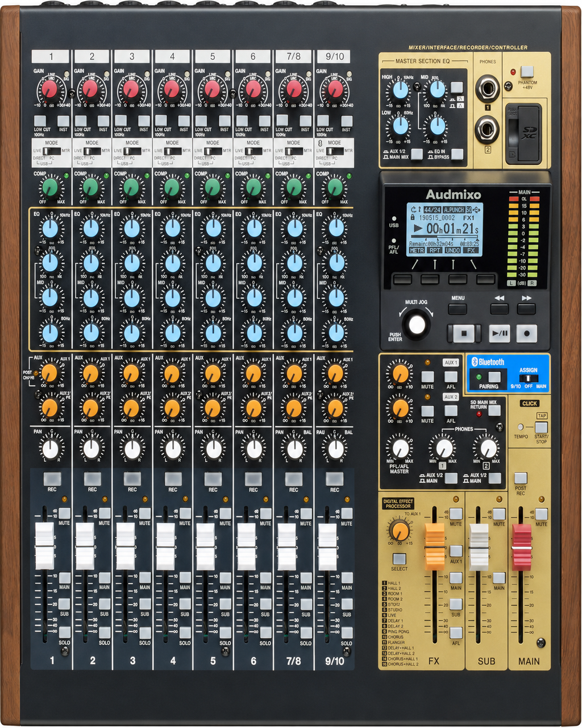This screenshot has height=728, width=582.
Task: Push the MULTI JOG dial to enter
Action: [417, 324]
